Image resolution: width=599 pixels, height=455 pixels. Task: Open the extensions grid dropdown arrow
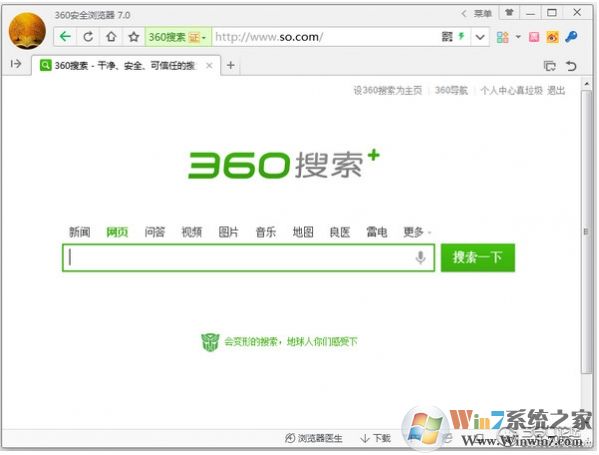(518, 37)
